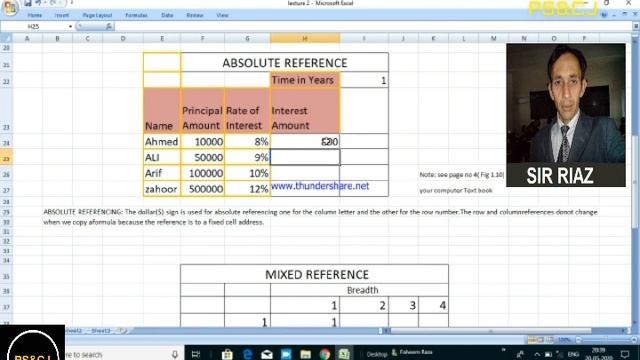Select cell with Rate of Interest 12%
The width and height of the screenshot is (640, 360).
[x=247, y=189]
